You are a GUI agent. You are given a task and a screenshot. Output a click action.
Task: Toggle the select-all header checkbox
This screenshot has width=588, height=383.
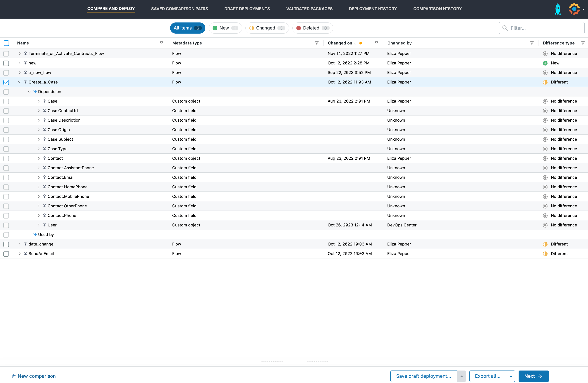tap(6, 43)
